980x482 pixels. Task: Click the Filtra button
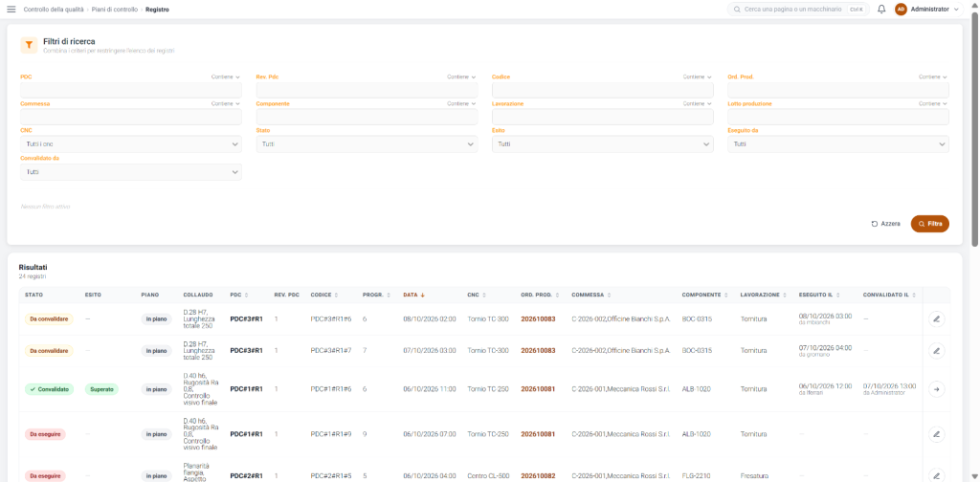(x=930, y=224)
